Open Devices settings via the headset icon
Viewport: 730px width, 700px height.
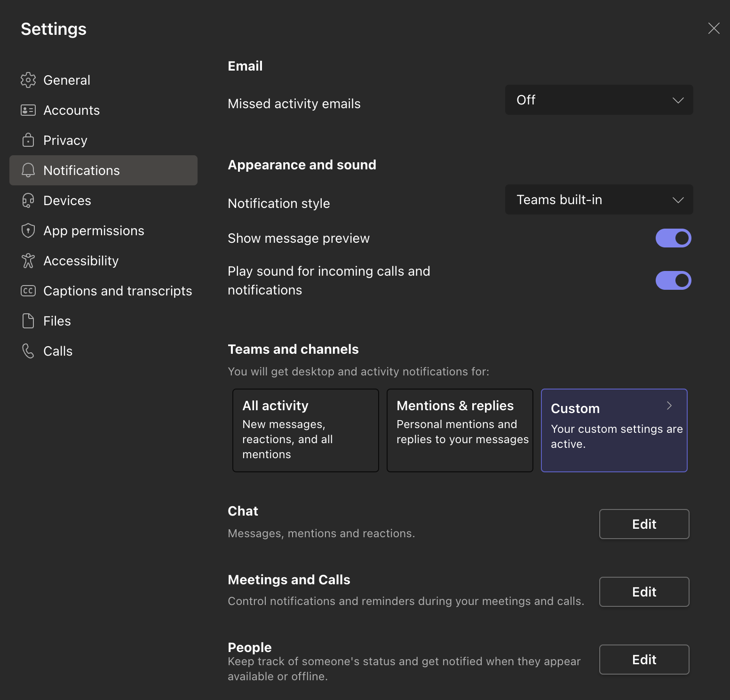(x=28, y=200)
